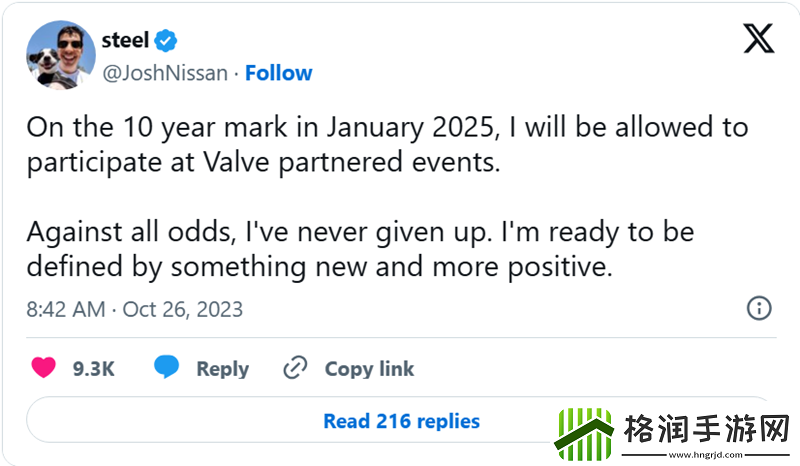800x466 pixels.
Task: Click the tweet's first paragraph about Valve events
Action: (x=385, y=145)
